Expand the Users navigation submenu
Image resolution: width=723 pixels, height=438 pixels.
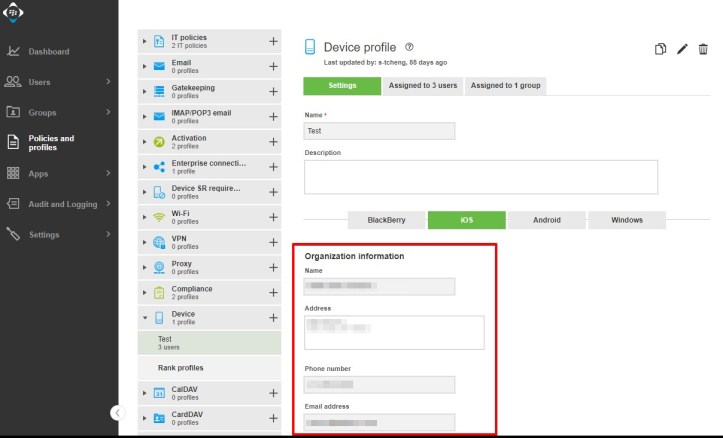[x=108, y=81]
